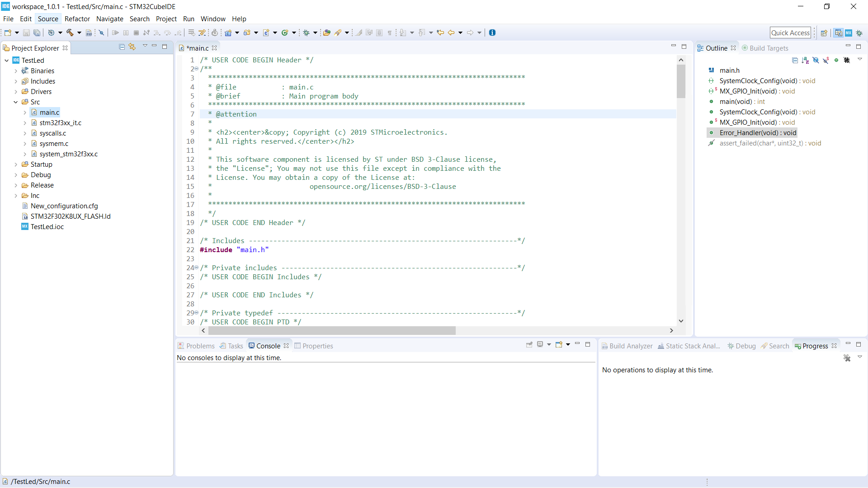The height and width of the screenshot is (488, 868).
Task: Open the Debug bug dropdown arrow
Action: click(315, 33)
